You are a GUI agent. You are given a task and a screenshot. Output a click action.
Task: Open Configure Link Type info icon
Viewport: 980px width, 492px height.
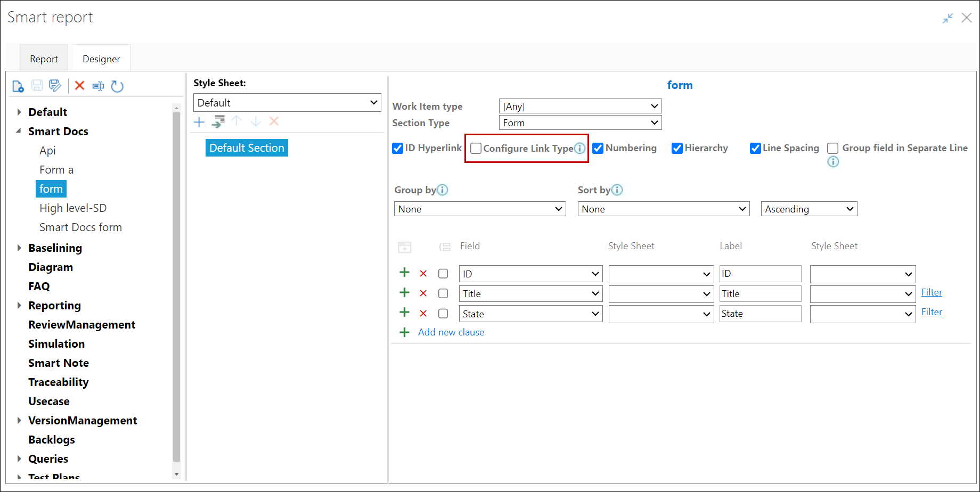pyautogui.click(x=579, y=149)
